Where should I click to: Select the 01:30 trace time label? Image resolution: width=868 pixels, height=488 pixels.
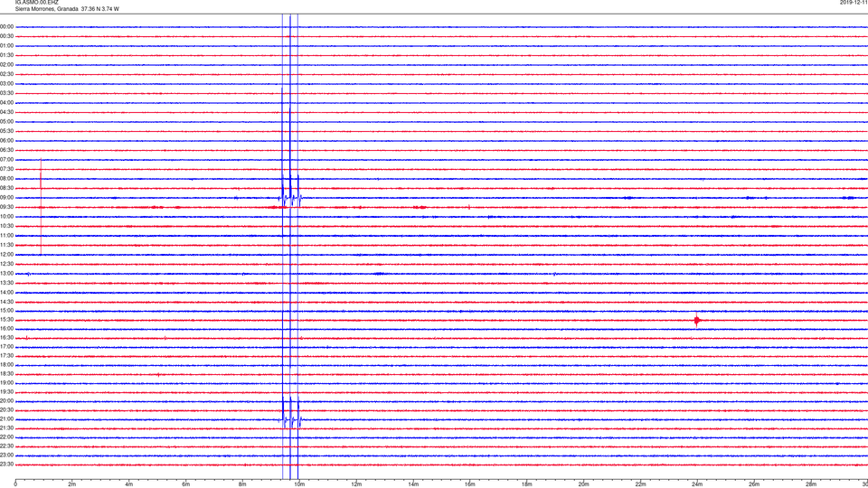6,55
